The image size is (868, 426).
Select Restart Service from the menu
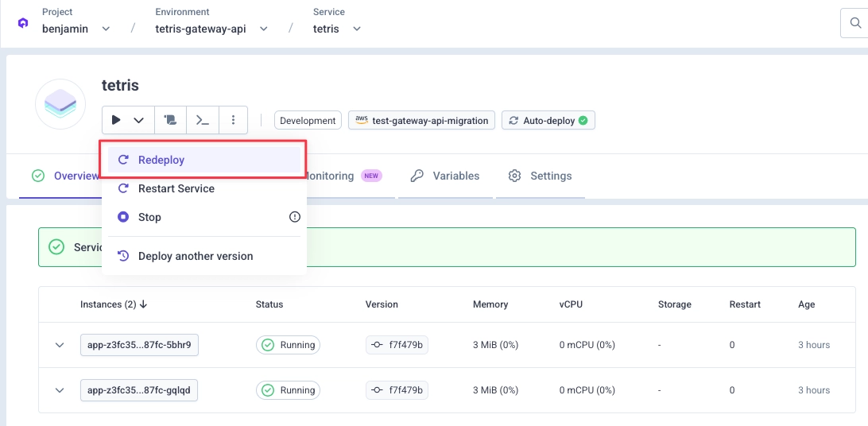[x=204, y=188]
